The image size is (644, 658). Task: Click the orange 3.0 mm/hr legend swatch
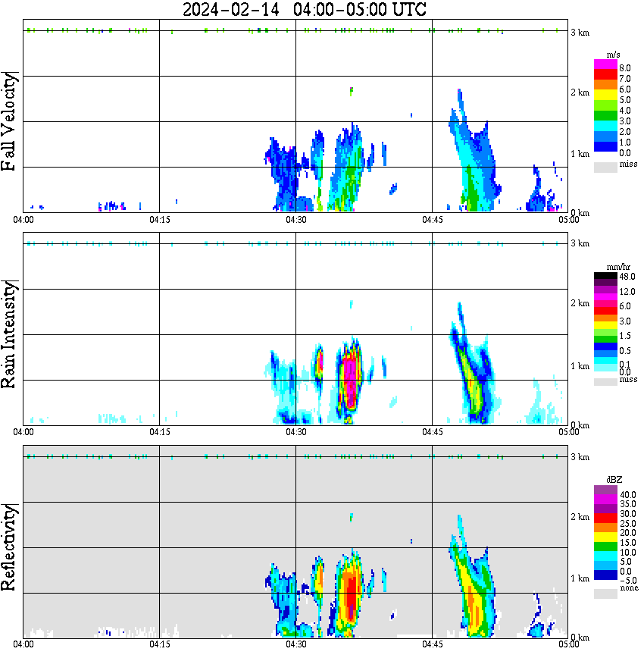(605, 318)
